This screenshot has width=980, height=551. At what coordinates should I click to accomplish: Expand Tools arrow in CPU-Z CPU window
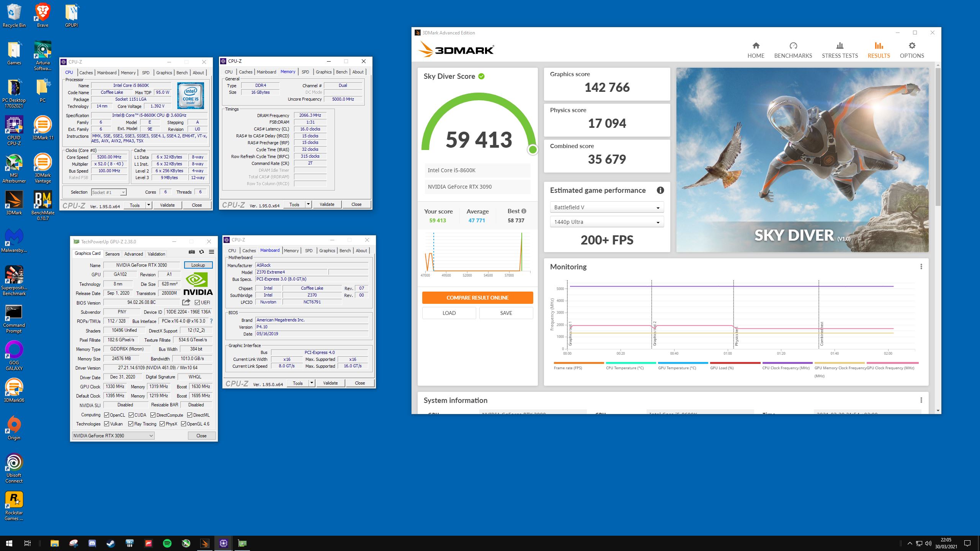tap(149, 205)
